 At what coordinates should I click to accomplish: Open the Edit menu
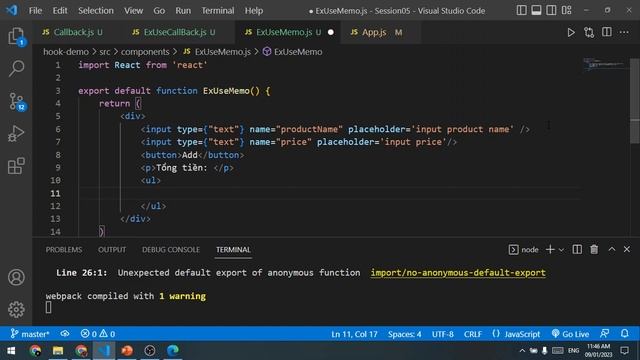pos(60,11)
